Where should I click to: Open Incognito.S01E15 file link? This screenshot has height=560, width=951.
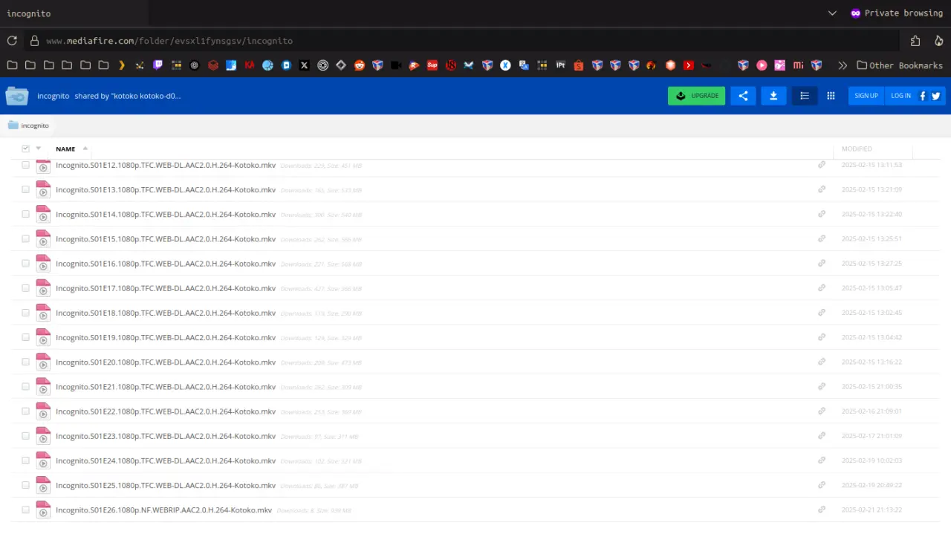click(166, 238)
